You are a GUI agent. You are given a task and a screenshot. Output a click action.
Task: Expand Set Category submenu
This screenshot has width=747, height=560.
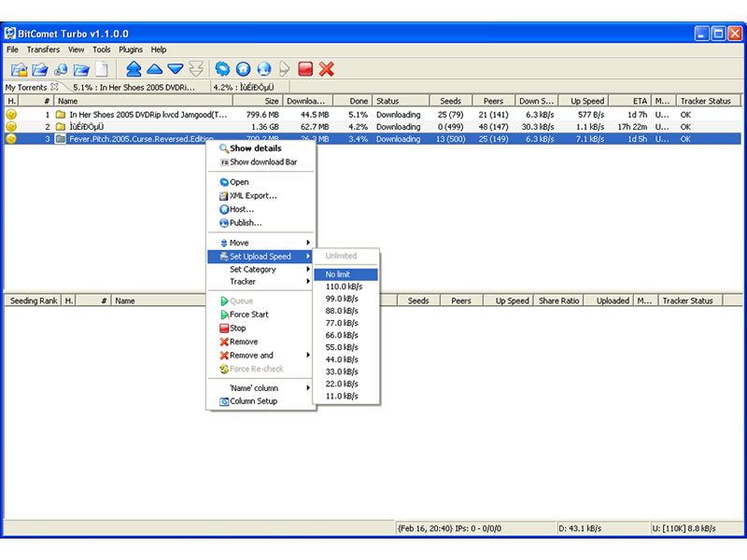[x=261, y=270]
